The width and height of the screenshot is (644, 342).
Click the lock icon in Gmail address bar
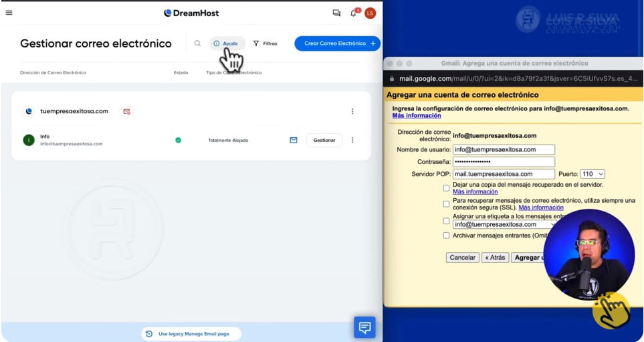point(392,78)
